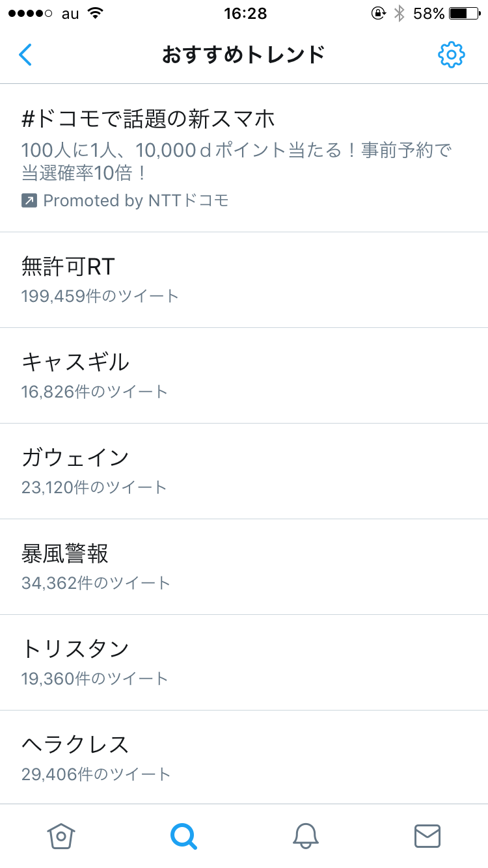Open the 暴風警報 trend
Image resolution: width=488 pixels, height=868 pixels.
pyautogui.click(x=65, y=553)
